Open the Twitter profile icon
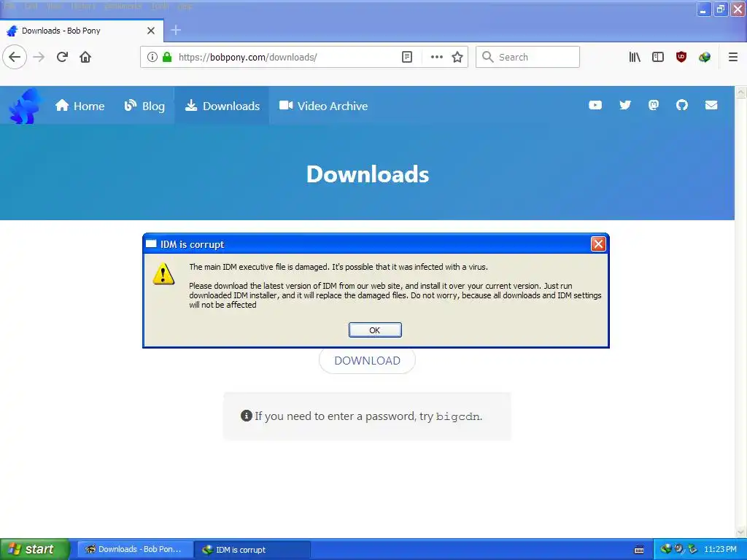Image resolution: width=747 pixels, height=560 pixels. point(625,105)
